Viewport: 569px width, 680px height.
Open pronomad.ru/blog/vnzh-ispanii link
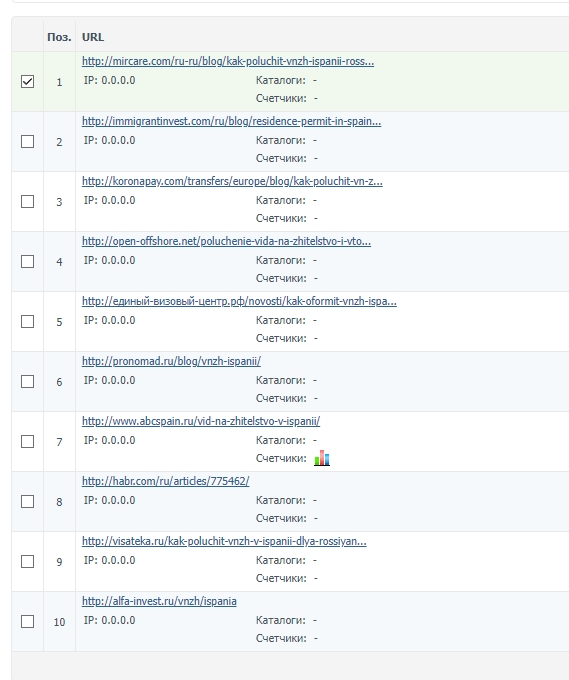[x=171, y=361]
